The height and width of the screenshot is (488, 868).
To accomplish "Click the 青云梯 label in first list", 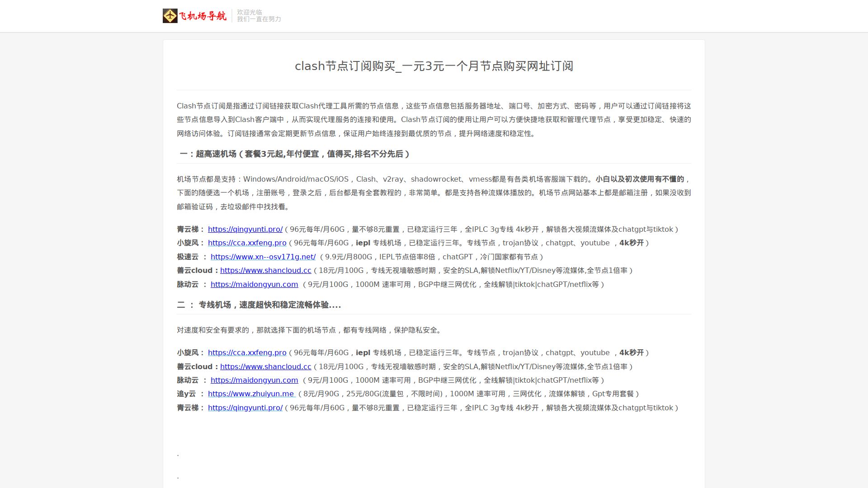I will [188, 230].
